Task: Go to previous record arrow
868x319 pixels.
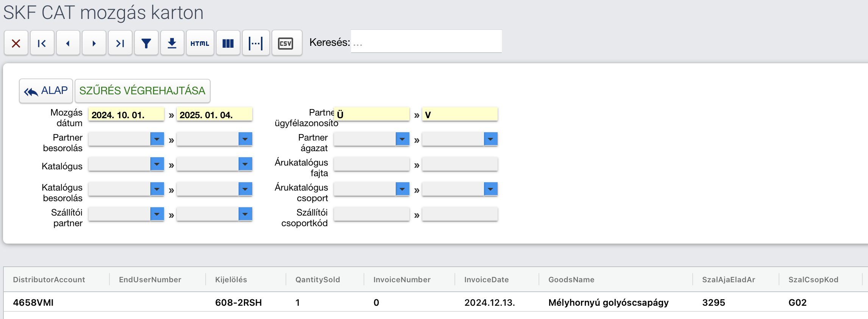Action: pyautogui.click(x=68, y=43)
